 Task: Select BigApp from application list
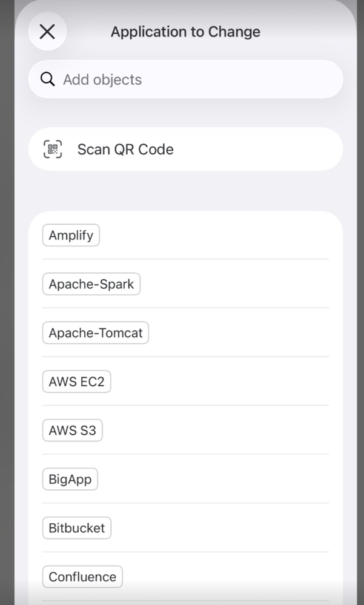point(70,479)
